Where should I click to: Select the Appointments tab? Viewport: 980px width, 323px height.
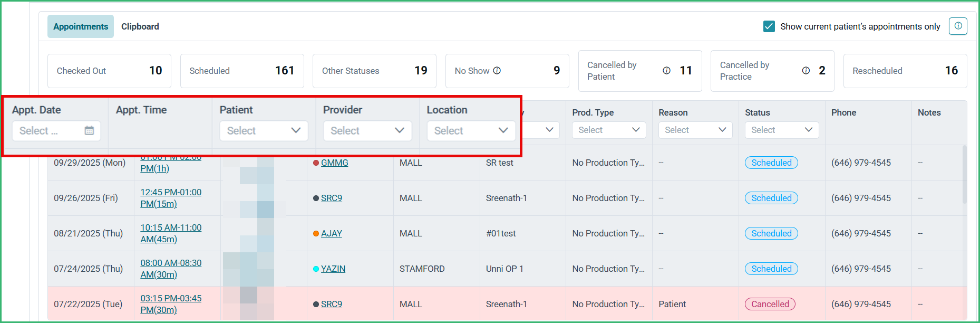[x=81, y=26]
